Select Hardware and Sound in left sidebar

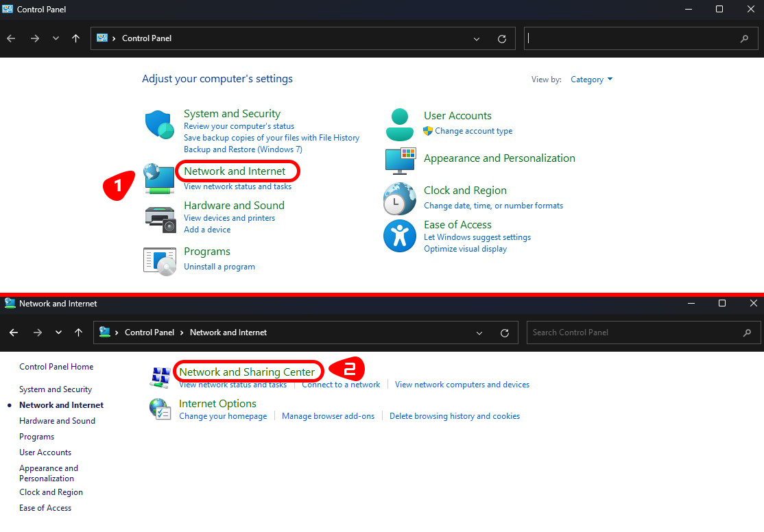click(57, 421)
